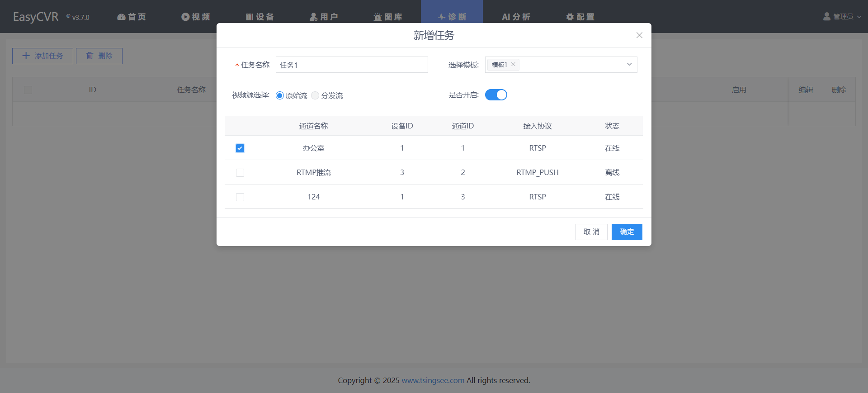
Task: Click the ID header in background table
Action: (x=93, y=90)
